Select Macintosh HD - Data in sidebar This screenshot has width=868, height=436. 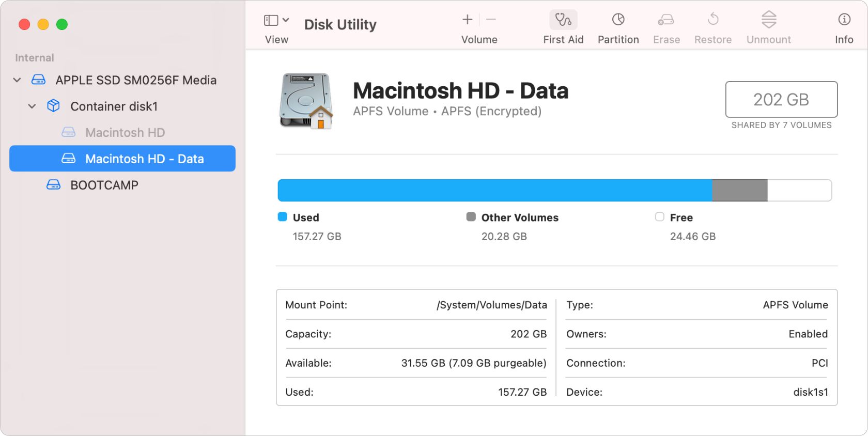pos(144,159)
